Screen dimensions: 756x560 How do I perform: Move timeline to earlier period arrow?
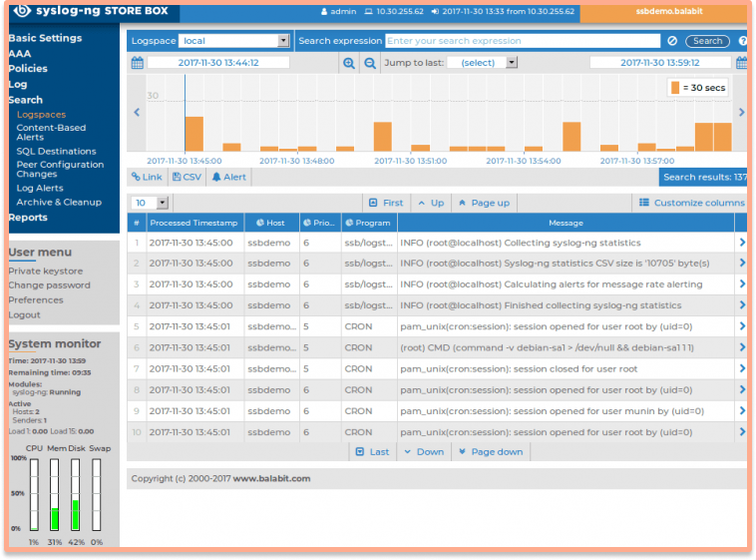137,112
